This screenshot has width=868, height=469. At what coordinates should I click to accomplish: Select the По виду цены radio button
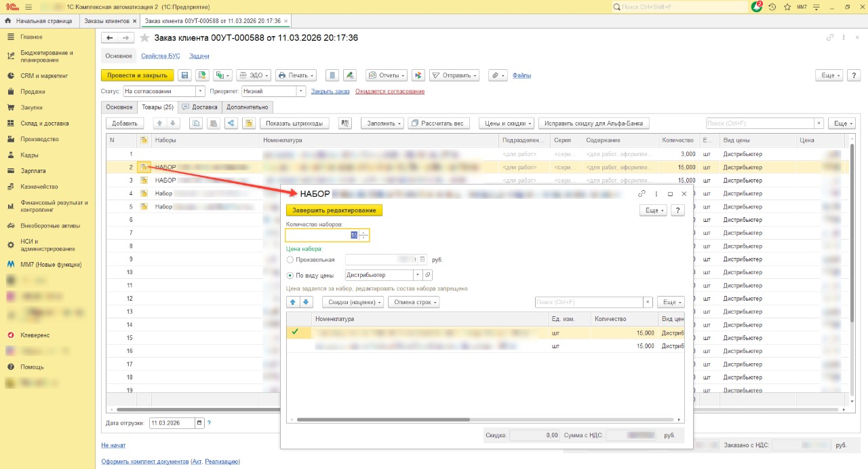(290, 276)
